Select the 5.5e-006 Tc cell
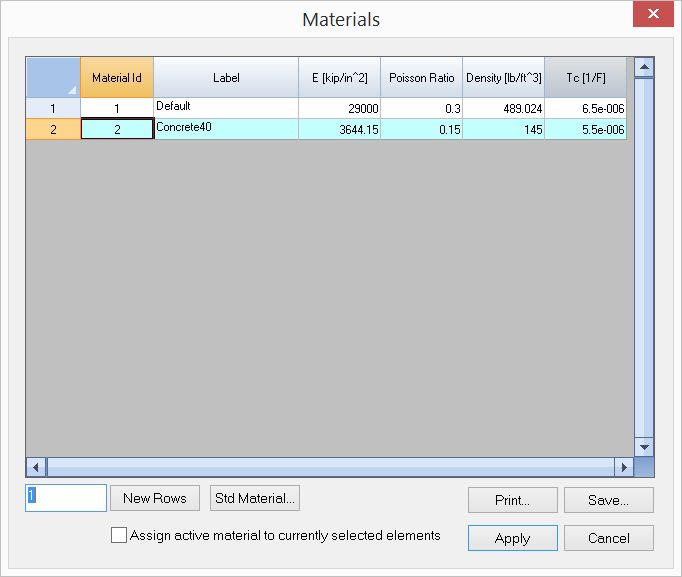The height and width of the screenshot is (577, 682). point(585,129)
